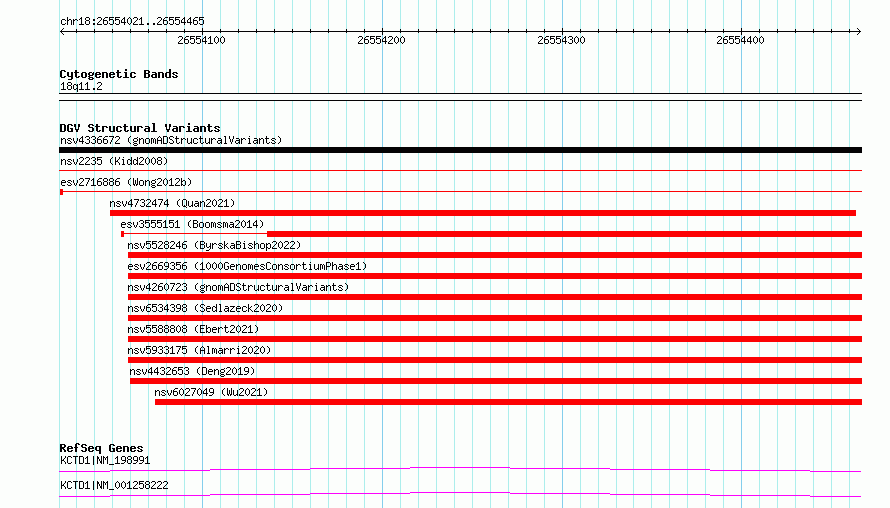Click the Cytogenetic Bands track title
This screenshot has width=890, height=508.
pos(119,74)
